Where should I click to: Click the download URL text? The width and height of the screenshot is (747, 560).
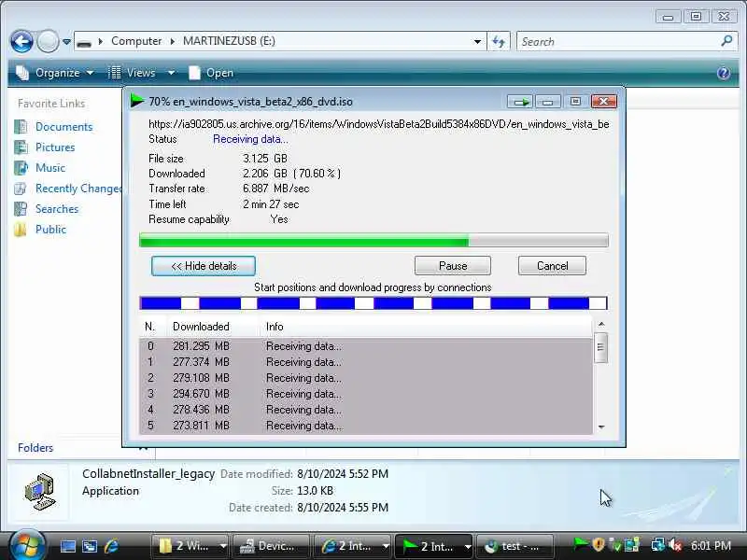(x=379, y=124)
